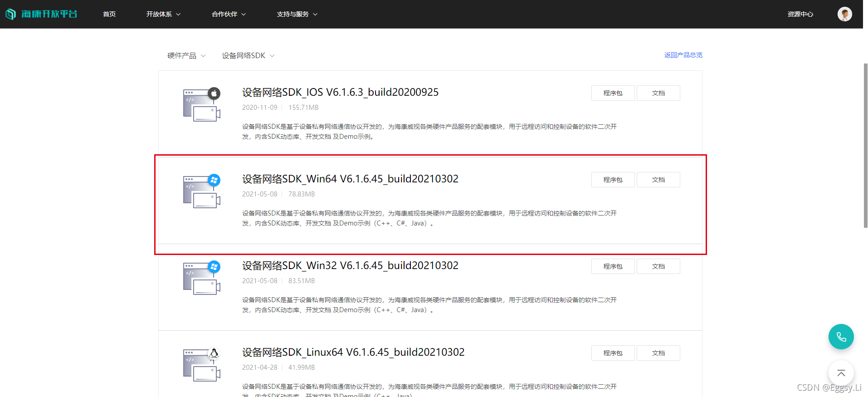Open 资源中心 in the top bar
Screen dimensions: 868x397
pyautogui.click(x=800, y=14)
